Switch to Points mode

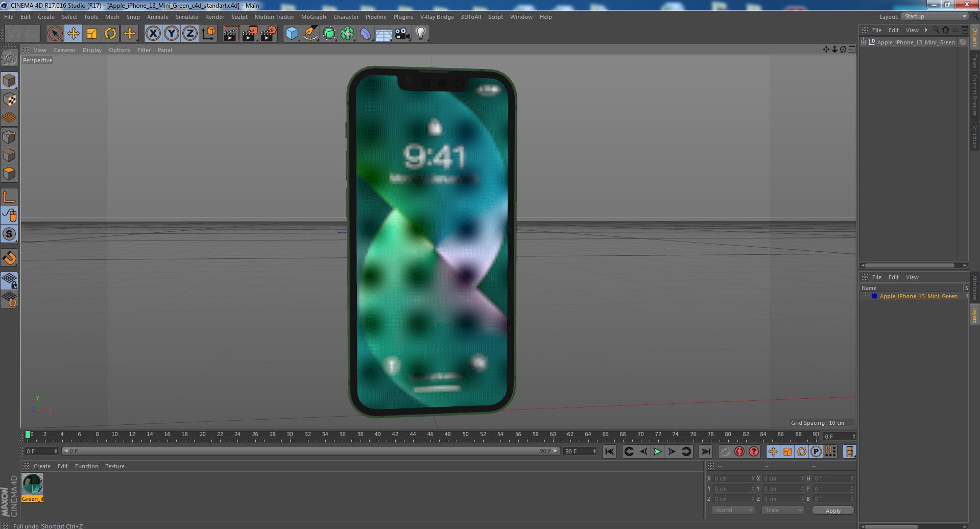coord(9,137)
